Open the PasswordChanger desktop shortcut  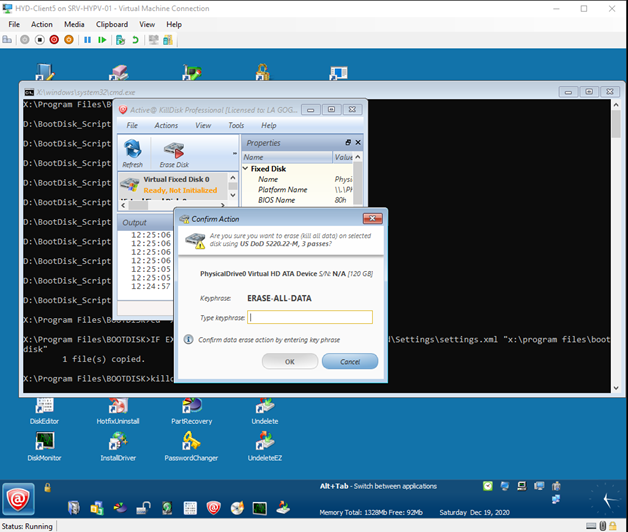pyautogui.click(x=191, y=446)
